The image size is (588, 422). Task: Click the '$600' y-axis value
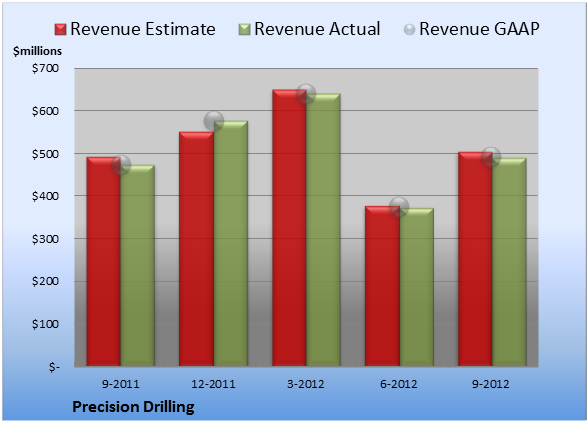(x=45, y=111)
